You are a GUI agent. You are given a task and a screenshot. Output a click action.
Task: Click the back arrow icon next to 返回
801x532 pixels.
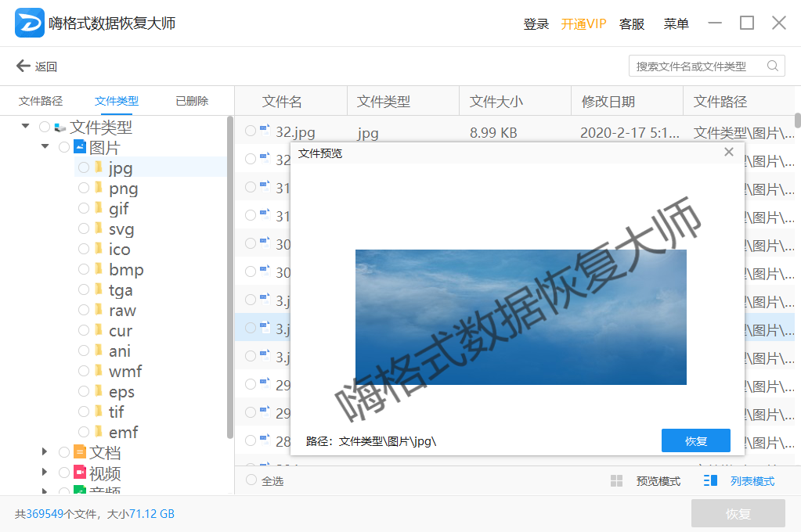(x=23, y=66)
